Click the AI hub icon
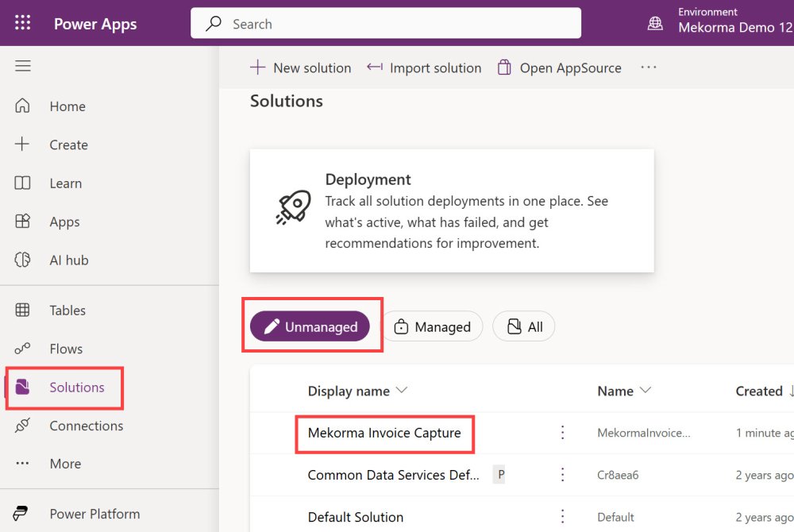The height and width of the screenshot is (532, 794). click(x=23, y=260)
